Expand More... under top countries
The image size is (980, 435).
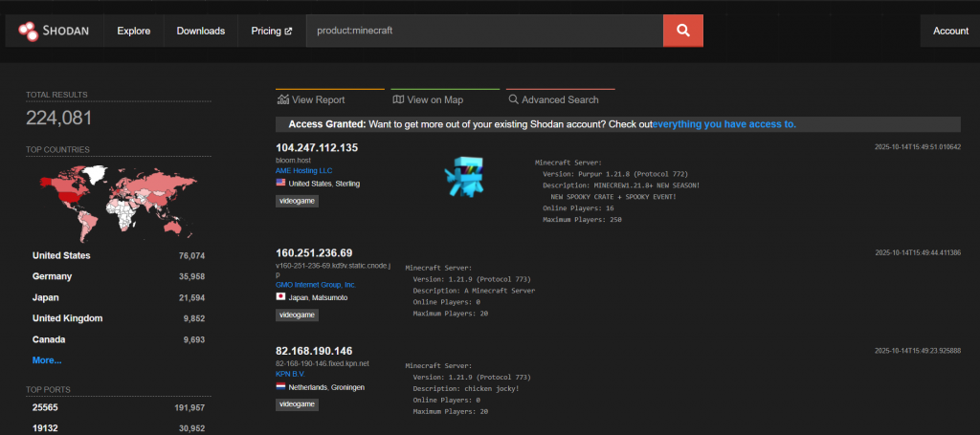47,360
